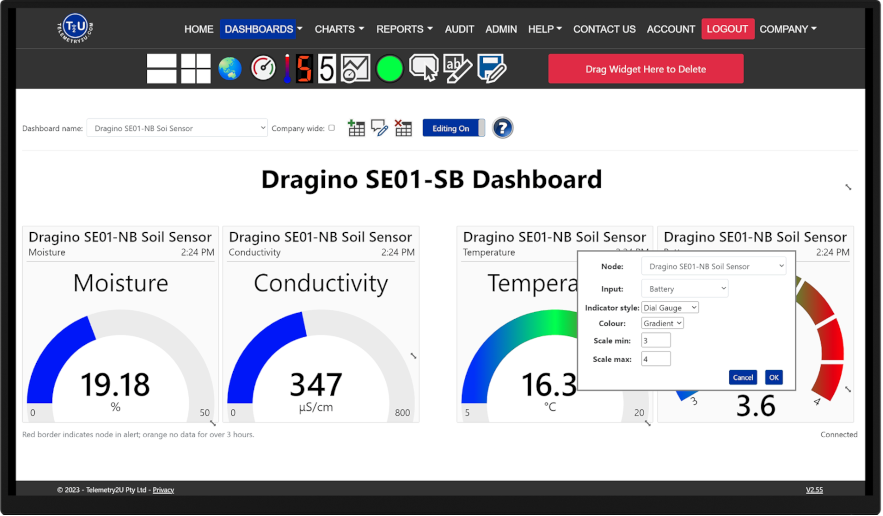Image resolution: width=883 pixels, height=516 pixels.
Task: Select the four-cell grid layout widget icon
Action: point(195,69)
